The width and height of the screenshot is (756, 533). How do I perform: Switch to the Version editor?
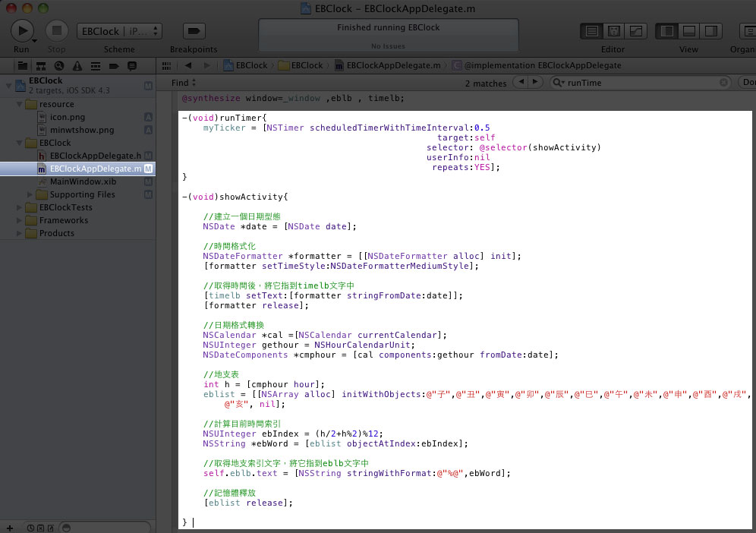coord(636,31)
